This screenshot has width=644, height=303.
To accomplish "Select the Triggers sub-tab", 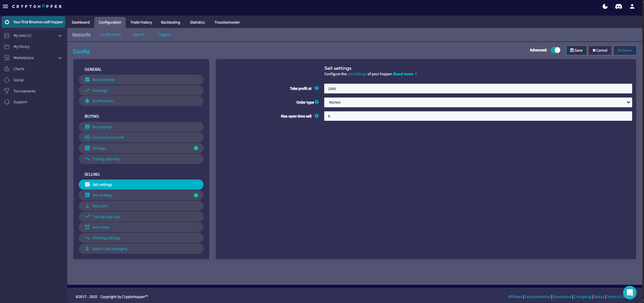I will (164, 35).
